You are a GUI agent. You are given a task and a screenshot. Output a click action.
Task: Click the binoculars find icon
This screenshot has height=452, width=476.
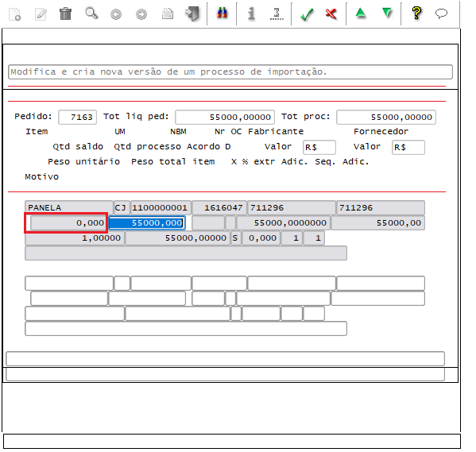click(x=222, y=14)
